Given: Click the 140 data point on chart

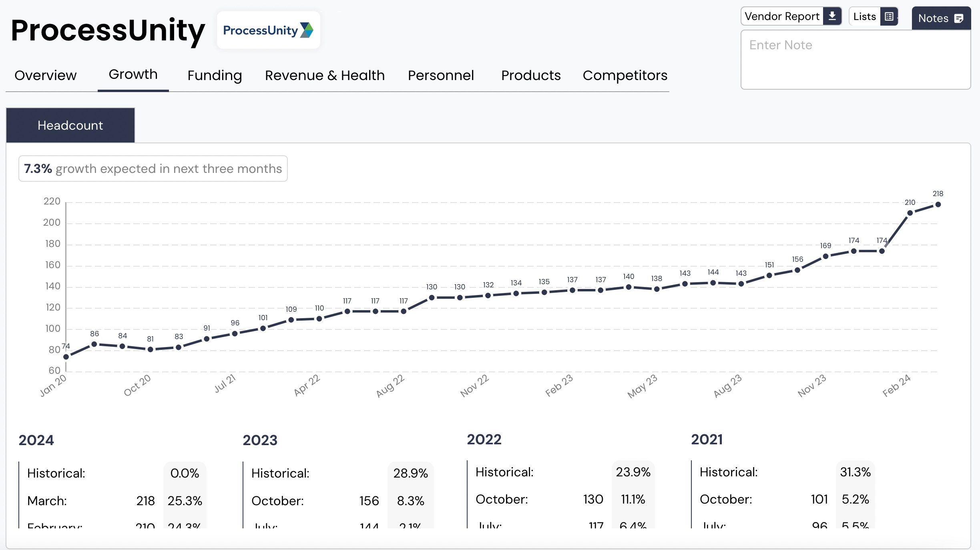Looking at the screenshot, I should click(x=629, y=287).
